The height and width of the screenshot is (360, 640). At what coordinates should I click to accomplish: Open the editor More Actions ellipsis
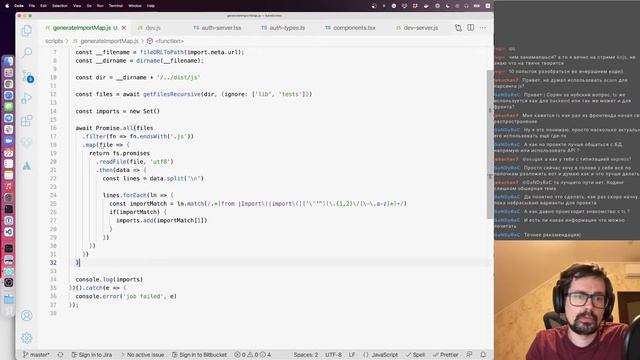483,28
